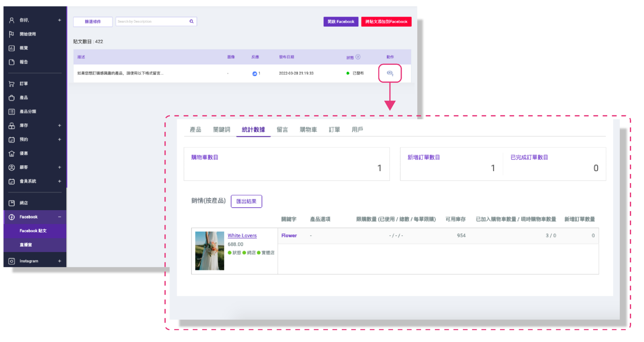Click the 優惠 icon in sidebar
This screenshot has height=342, width=644.
12,153
